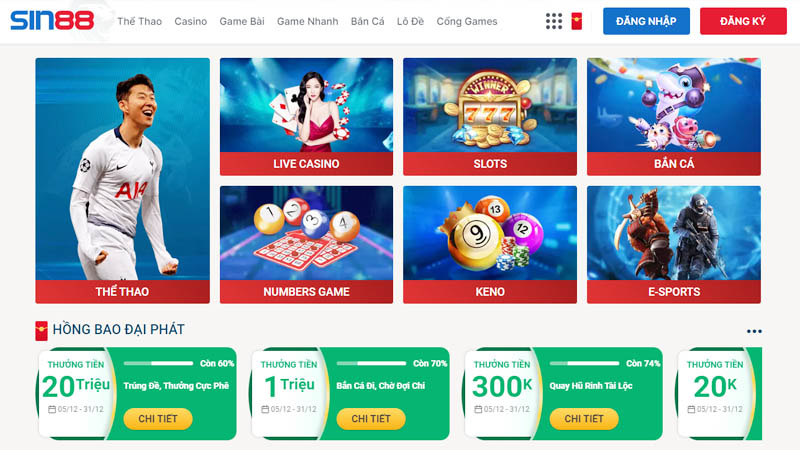
Task: Click the Còn 60% progress bar
Action: tap(158, 363)
